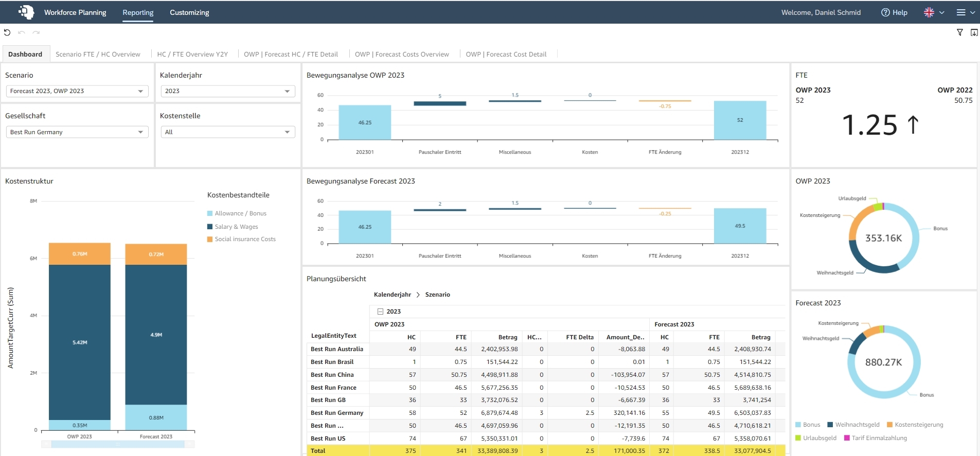Open the filter funnel icon

(x=960, y=32)
